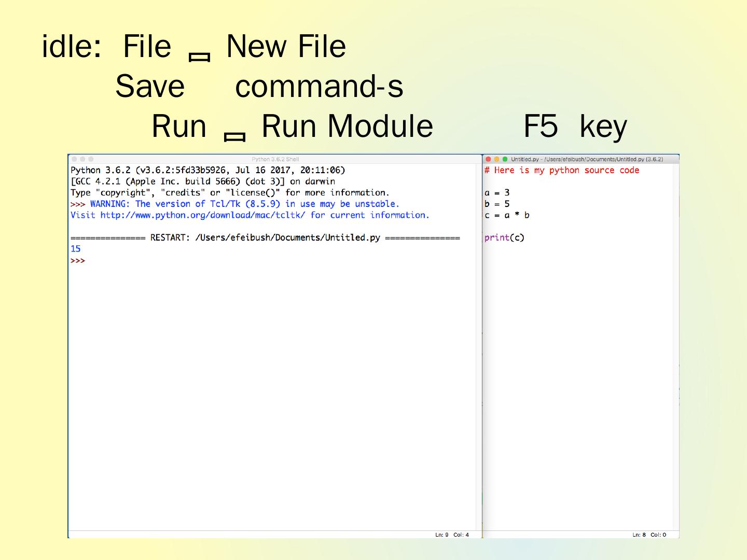Click the shell status bar "Col: 4" indicator
This screenshot has width=747, height=560.
(461, 535)
